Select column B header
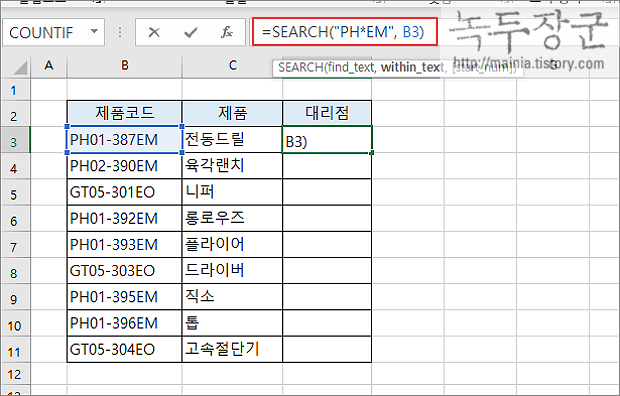The image size is (620, 396). pyautogui.click(x=125, y=66)
